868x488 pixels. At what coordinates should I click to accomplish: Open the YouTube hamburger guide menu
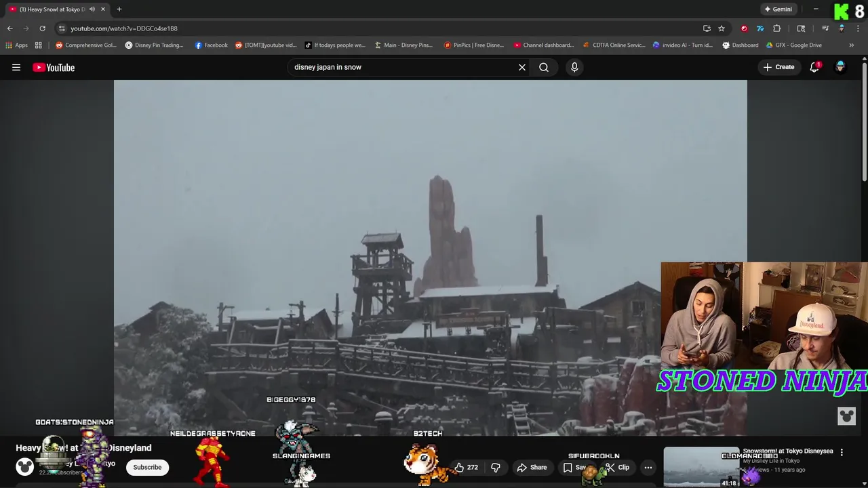16,67
